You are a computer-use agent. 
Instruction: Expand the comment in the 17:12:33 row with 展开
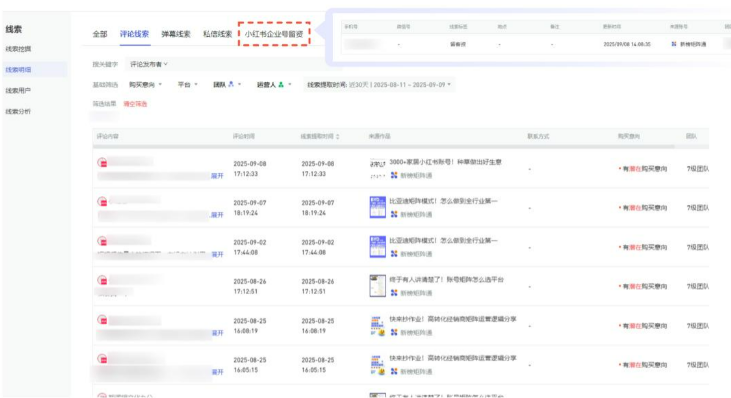coord(217,176)
